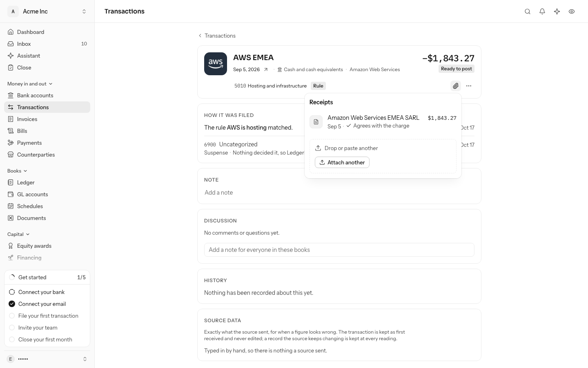The height and width of the screenshot is (368, 588).
Task: Click the Add a note field
Action: 339,193
